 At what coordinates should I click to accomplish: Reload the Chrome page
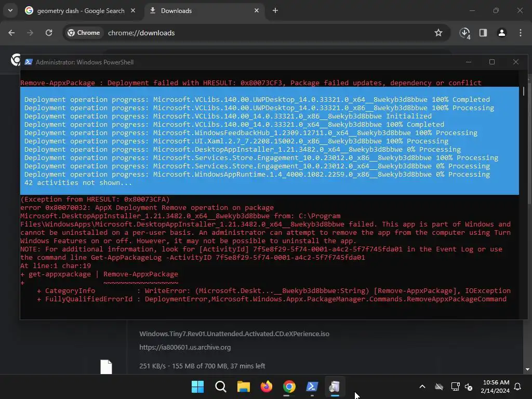(x=49, y=33)
